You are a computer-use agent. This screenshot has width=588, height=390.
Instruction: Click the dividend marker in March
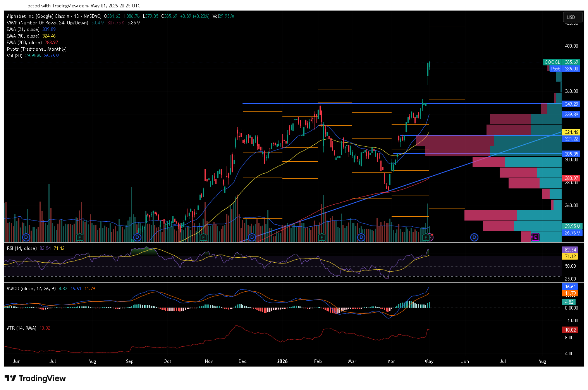pyautogui.click(x=361, y=237)
